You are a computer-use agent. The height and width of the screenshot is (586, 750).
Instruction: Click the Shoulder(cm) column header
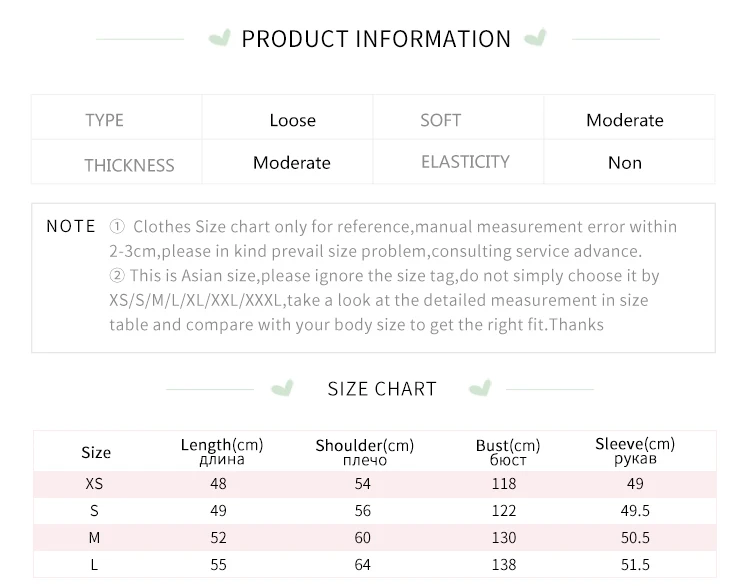(364, 451)
